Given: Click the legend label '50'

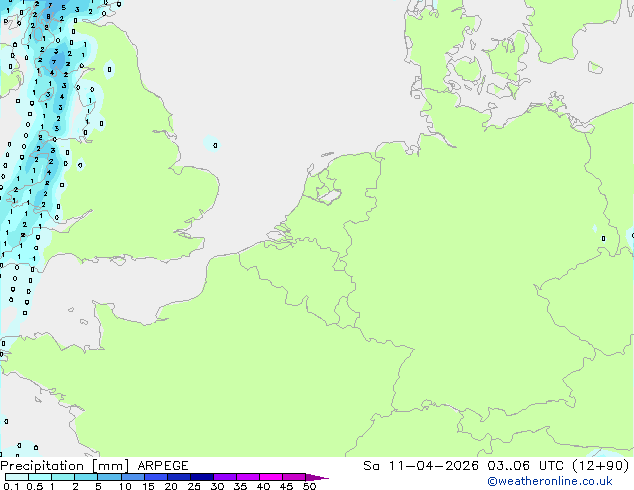Looking at the screenshot, I should click(x=309, y=486).
